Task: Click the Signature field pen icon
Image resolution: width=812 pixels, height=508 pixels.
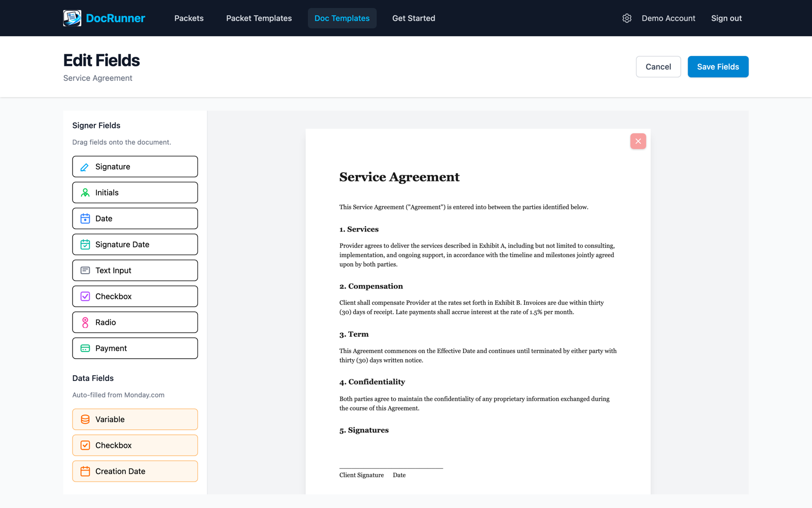Action: (x=85, y=167)
